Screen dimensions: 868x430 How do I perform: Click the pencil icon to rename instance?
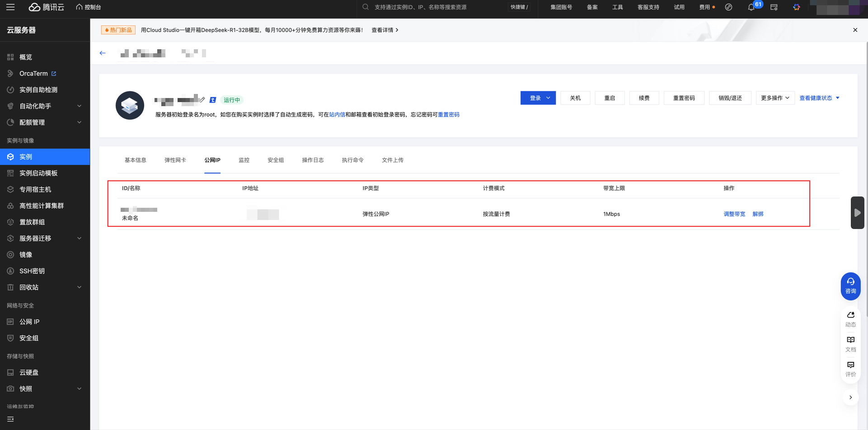tap(202, 99)
